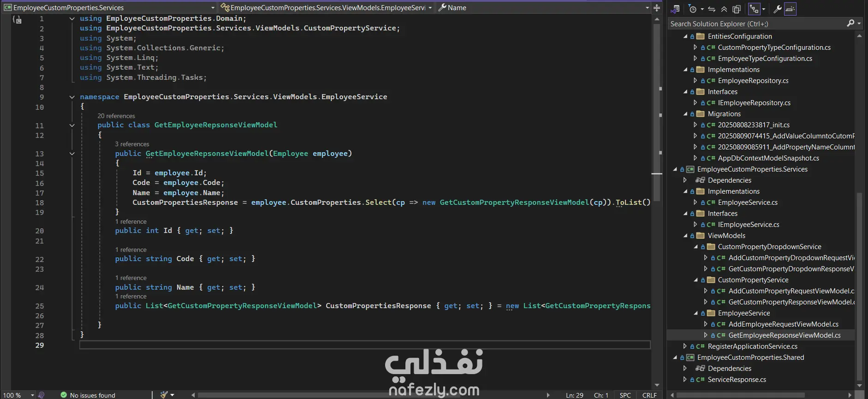Toggle Show All Files in Solution Explorer
868x399 pixels.
[x=737, y=9]
